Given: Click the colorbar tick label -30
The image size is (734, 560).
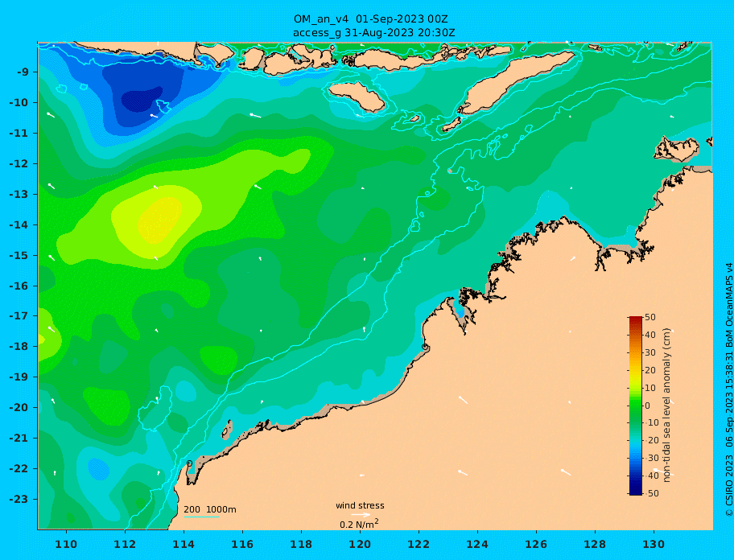Looking at the screenshot, I should coord(652,459).
